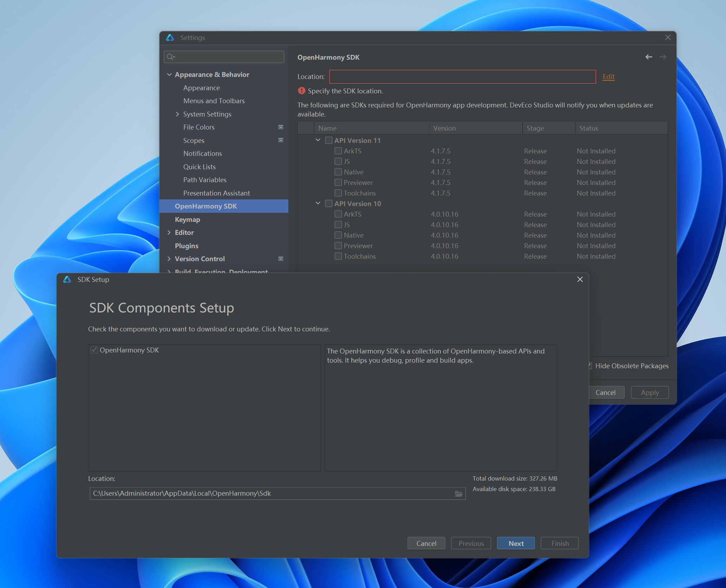Screen dimensions: 726x588
Task: Open Menus and Toolbars settings
Action: pyautogui.click(x=214, y=101)
